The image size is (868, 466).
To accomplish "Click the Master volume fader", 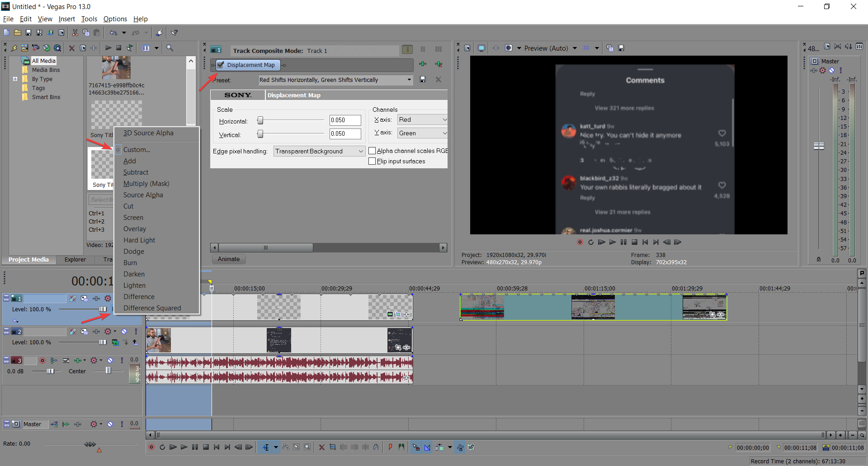I will 819,146.
